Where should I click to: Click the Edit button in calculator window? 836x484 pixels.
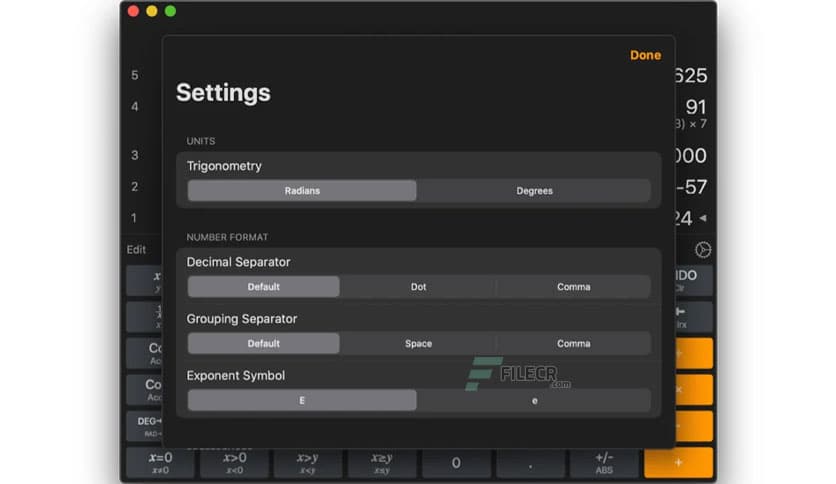[x=136, y=249]
